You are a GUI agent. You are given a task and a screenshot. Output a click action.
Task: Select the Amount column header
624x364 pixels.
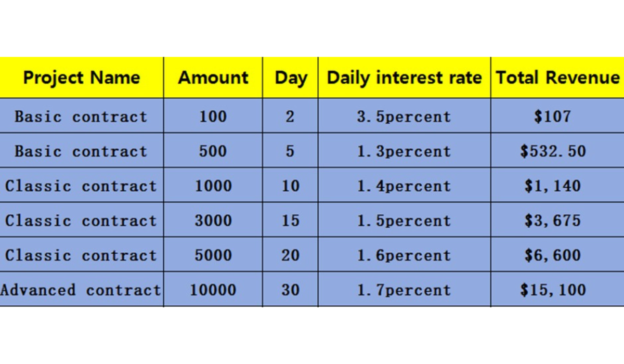213,78
